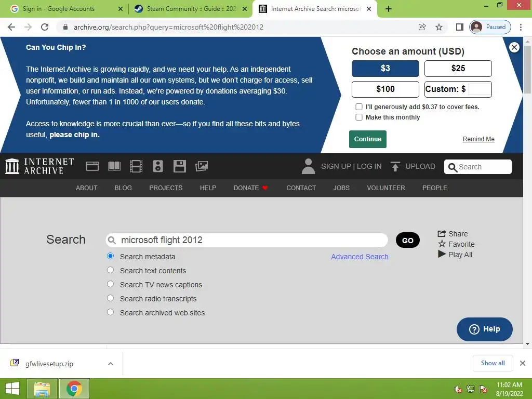The width and height of the screenshot is (532, 399).
Task: Open the ABOUT menu item
Action: [87, 188]
